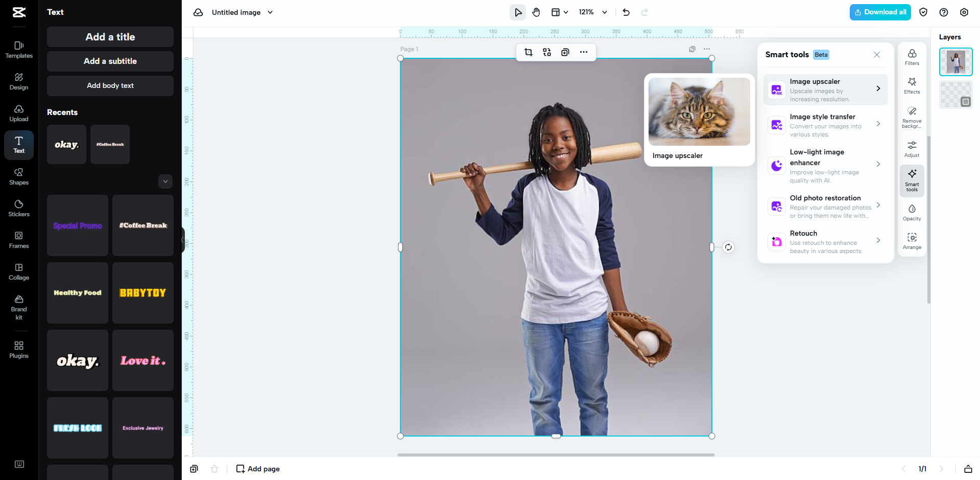Click the Add a title button
The image size is (980, 480).
pos(110,36)
